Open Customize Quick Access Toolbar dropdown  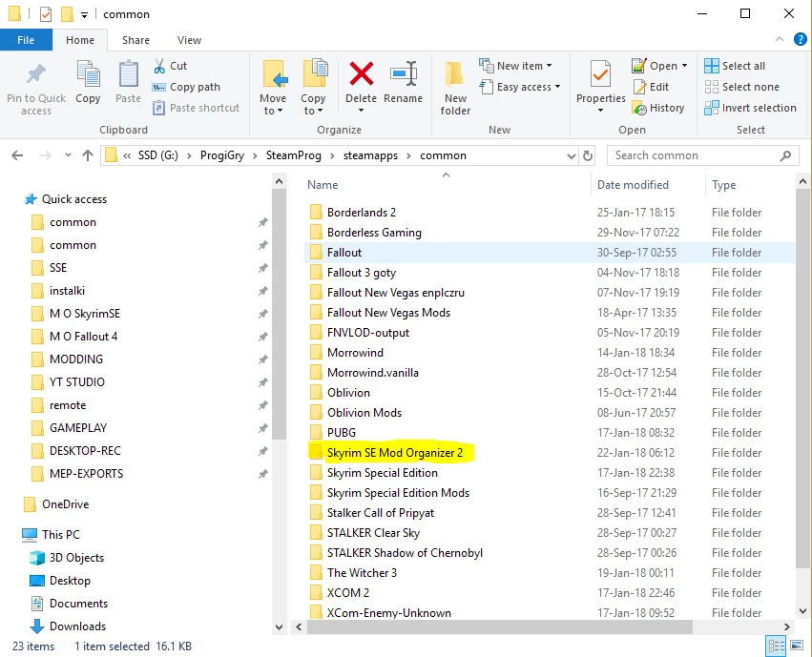84,15
